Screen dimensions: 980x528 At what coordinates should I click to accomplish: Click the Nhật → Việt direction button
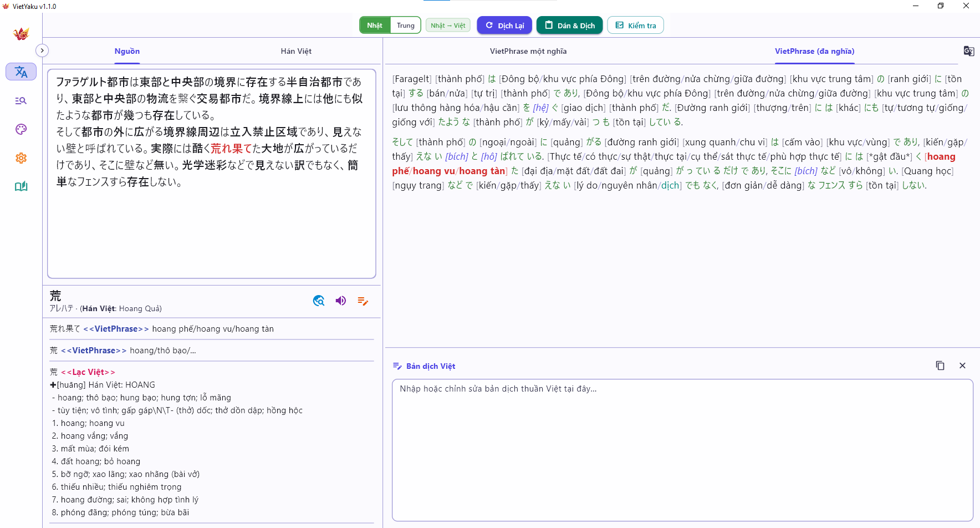448,26
